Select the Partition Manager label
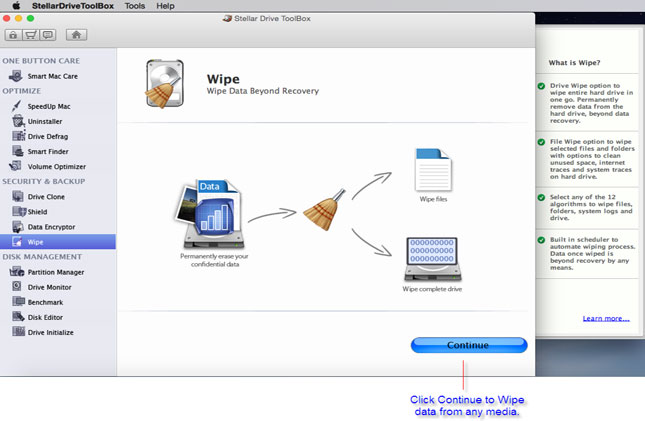This screenshot has width=645, height=421. point(56,272)
